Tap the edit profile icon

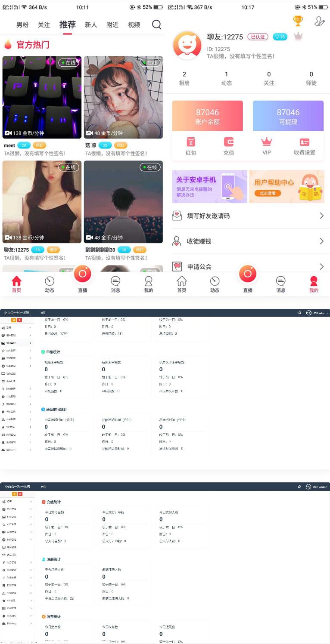tap(319, 21)
